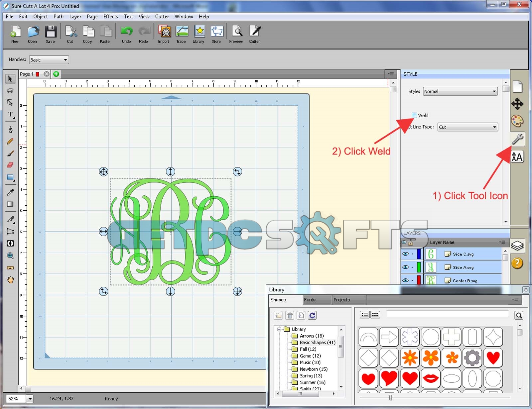Select the Ruler measure tool

(x=10, y=268)
